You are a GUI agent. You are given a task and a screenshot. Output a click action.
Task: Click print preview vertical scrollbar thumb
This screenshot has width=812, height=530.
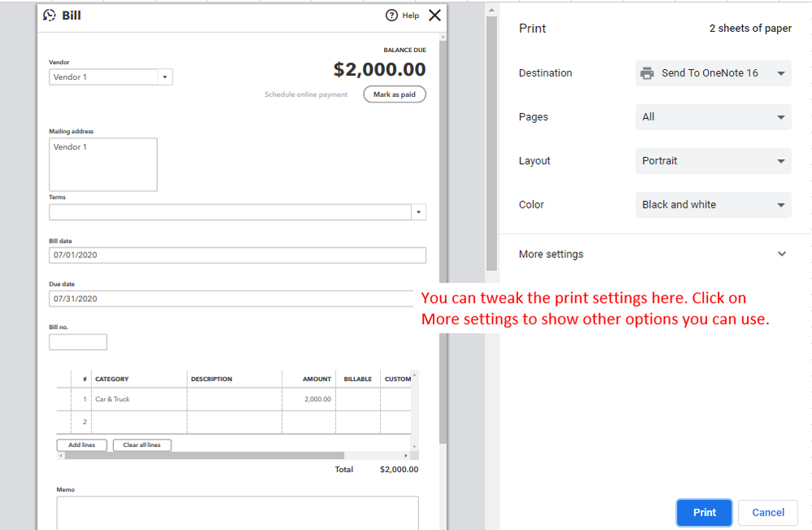[491, 143]
